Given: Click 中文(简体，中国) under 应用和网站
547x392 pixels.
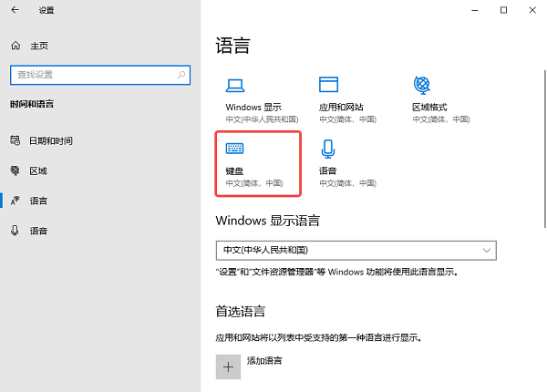Looking at the screenshot, I should (x=348, y=119).
